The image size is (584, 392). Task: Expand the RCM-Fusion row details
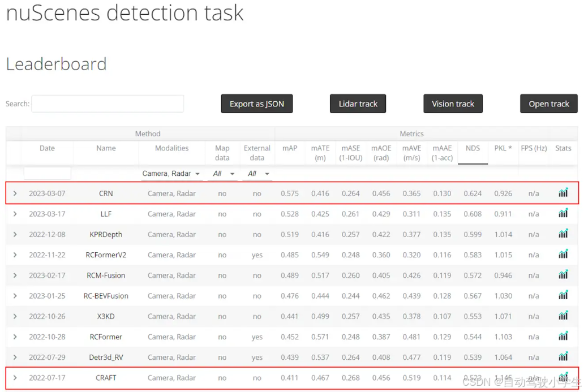point(15,275)
